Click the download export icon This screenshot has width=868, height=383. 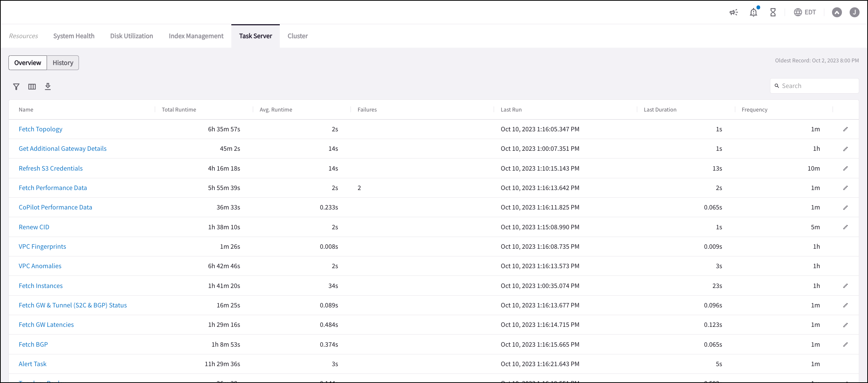coord(48,87)
